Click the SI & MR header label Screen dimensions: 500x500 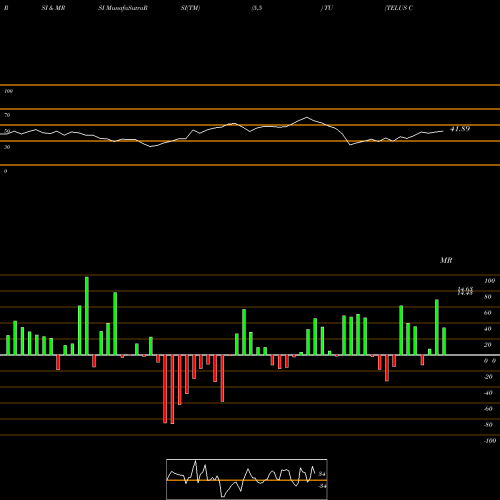tap(53, 8)
